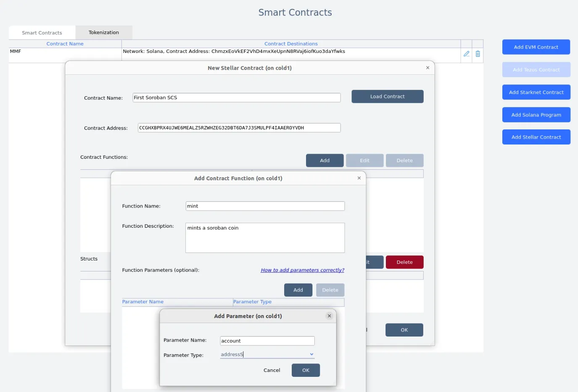The width and height of the screenshot is (578, 392).
Task: Click the Add EVM Contract button
Action: pos(536,47)
